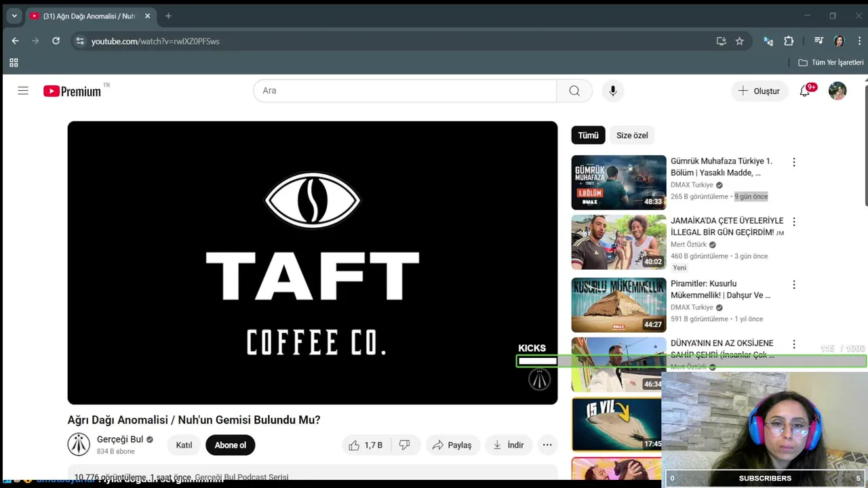This screenshot has height=488, width=868.
Task: Open Google Translate icon in toolbar
Action: pos(768,41)
